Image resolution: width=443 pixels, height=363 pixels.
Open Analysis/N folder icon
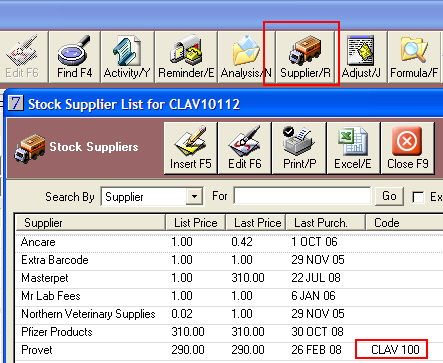pos(246,57)
